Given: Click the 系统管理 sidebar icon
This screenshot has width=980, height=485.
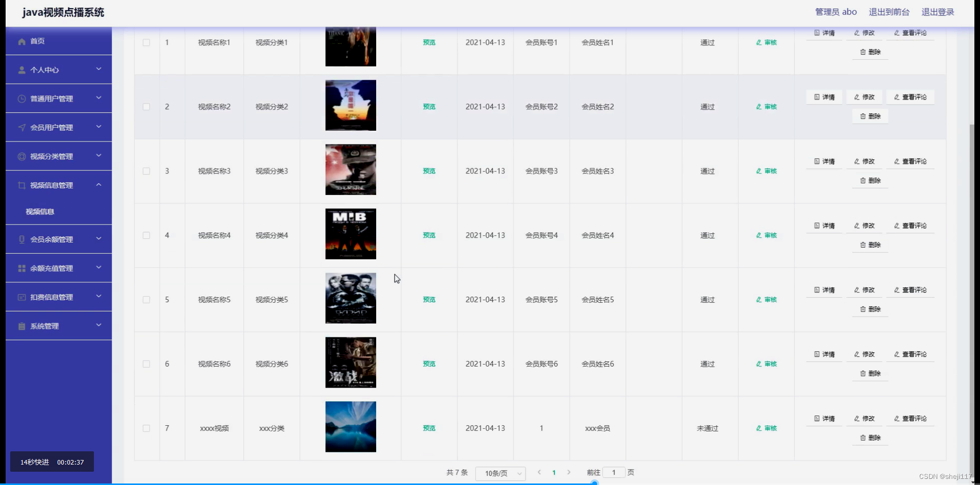Looking at the screenshot, I should tap(21, 326).
